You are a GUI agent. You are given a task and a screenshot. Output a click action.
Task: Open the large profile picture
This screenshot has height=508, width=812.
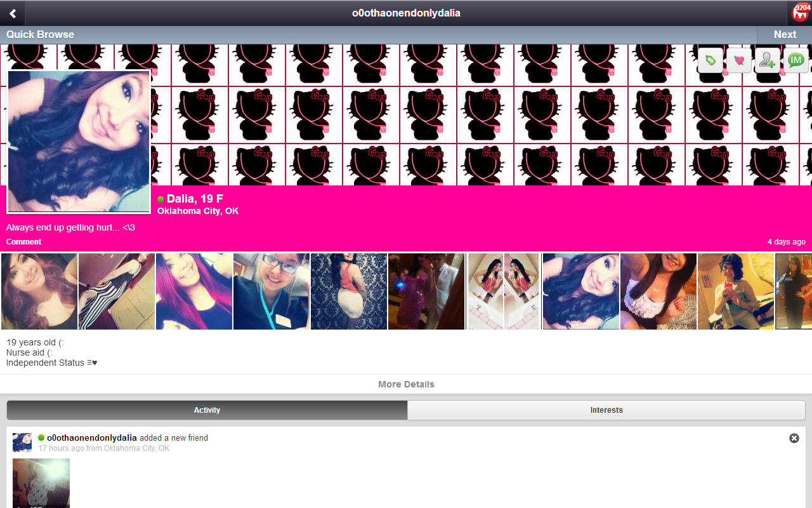[x=79, y=142]
